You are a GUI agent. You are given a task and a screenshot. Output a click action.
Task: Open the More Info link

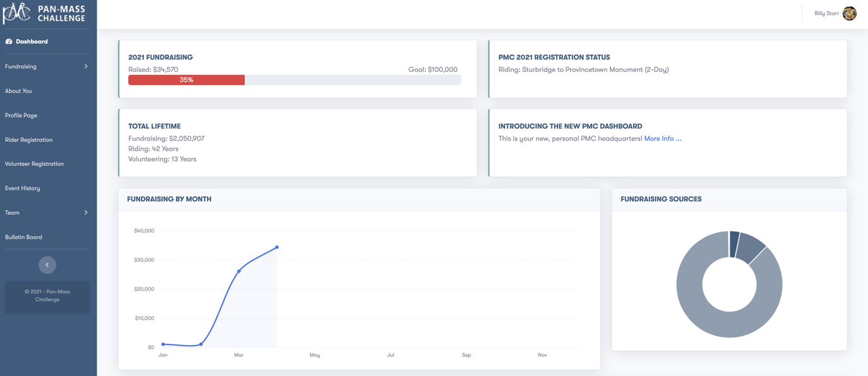(662, 138)
